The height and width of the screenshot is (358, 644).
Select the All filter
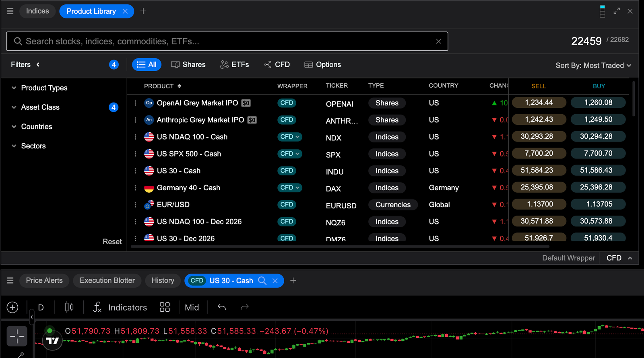pos(147,64)
